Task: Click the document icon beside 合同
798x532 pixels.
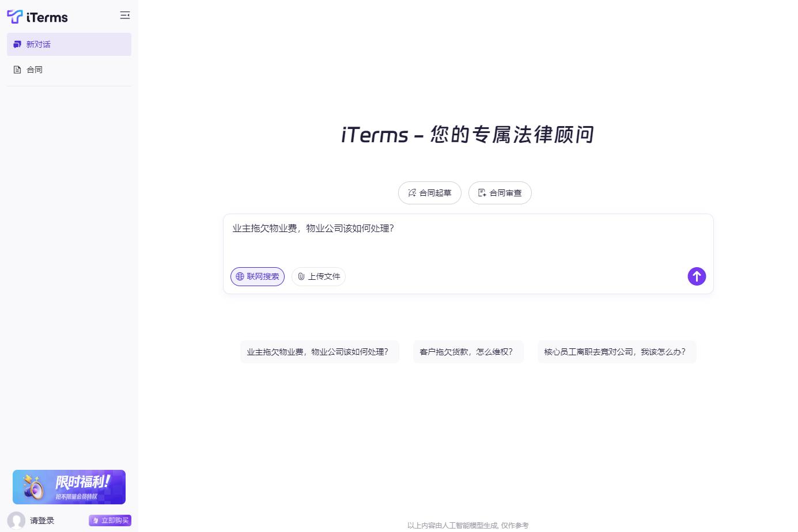Action: click(x=17, y=69)
